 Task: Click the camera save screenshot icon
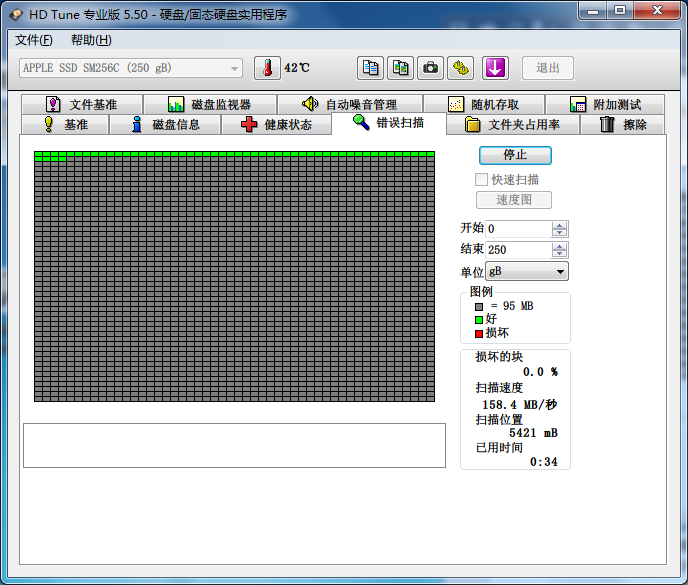430,68
